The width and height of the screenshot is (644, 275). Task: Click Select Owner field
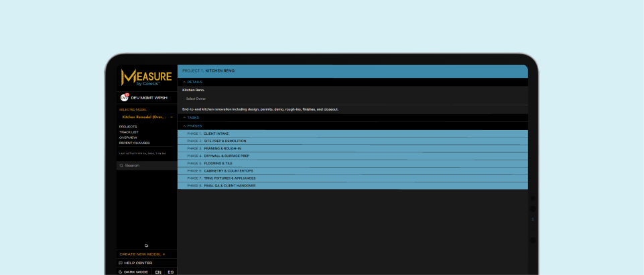[x=196, y=99]
